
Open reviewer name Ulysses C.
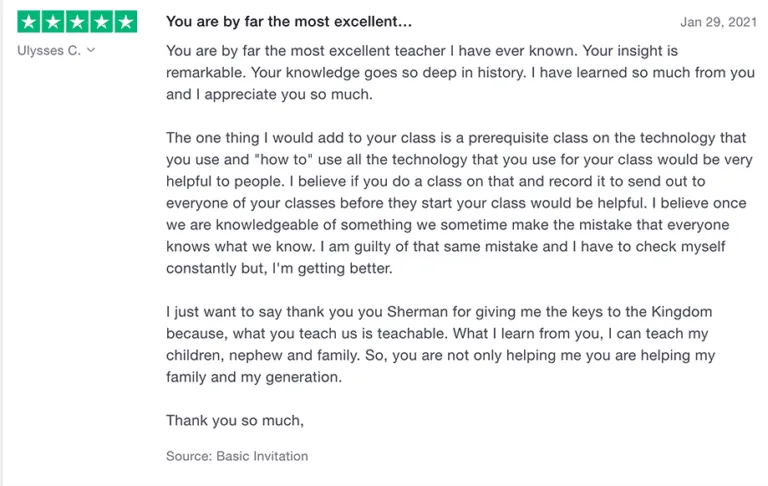pyautogui.click(x=49, y=50)
